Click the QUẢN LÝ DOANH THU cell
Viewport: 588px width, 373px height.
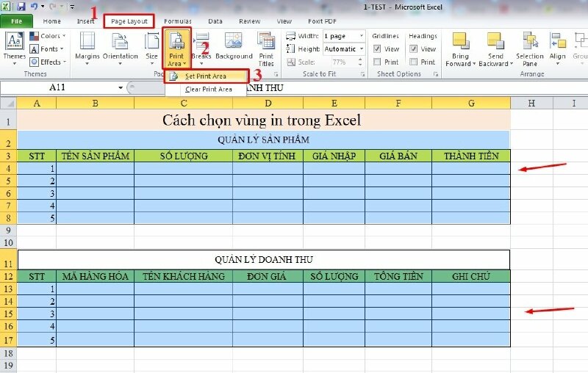[264, 259]
